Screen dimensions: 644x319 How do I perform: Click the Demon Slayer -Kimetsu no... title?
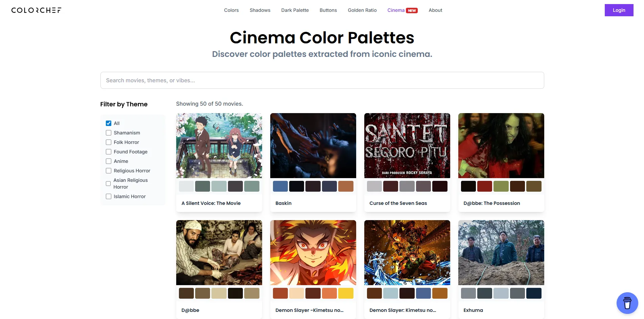coord(309,310)
